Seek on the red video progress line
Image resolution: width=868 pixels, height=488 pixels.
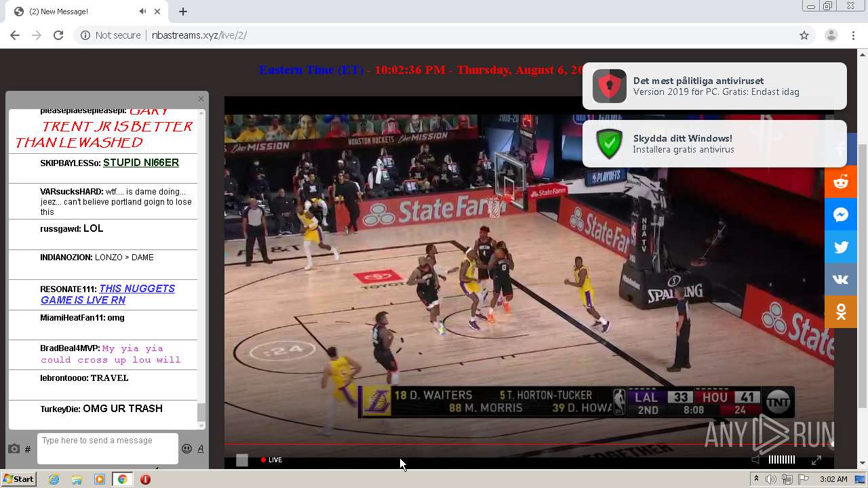click(x=529, y=445)
